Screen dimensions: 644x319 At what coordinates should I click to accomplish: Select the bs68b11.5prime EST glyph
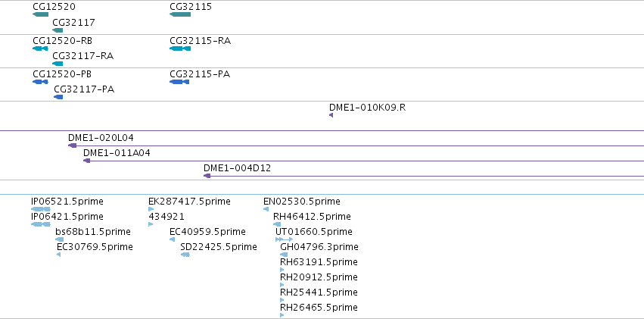tap(60, 239)
